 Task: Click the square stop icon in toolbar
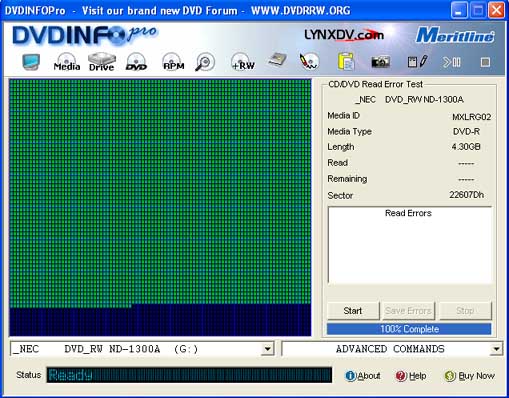485,62
